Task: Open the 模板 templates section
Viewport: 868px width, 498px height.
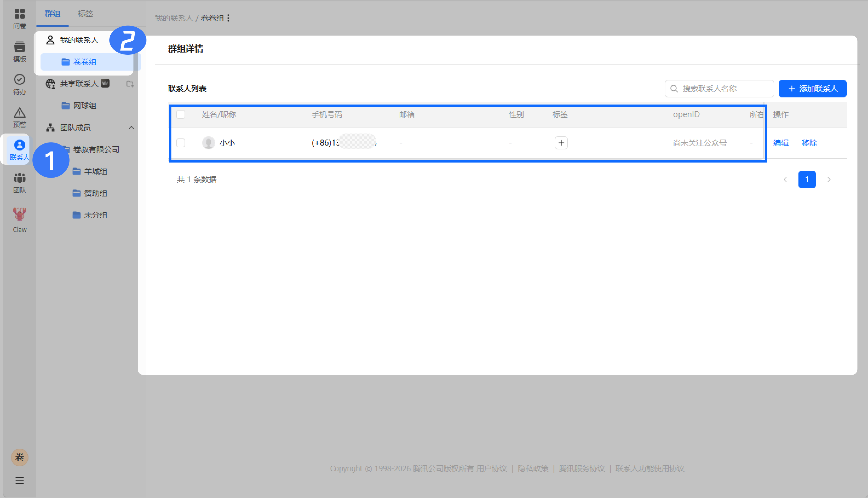Action: (19, 51)
